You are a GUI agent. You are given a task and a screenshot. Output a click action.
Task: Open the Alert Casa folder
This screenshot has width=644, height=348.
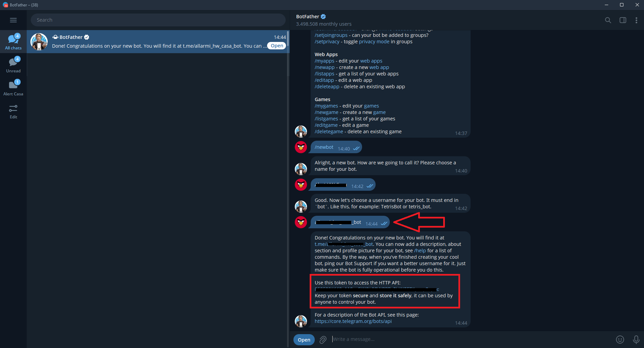click(13, 88)
